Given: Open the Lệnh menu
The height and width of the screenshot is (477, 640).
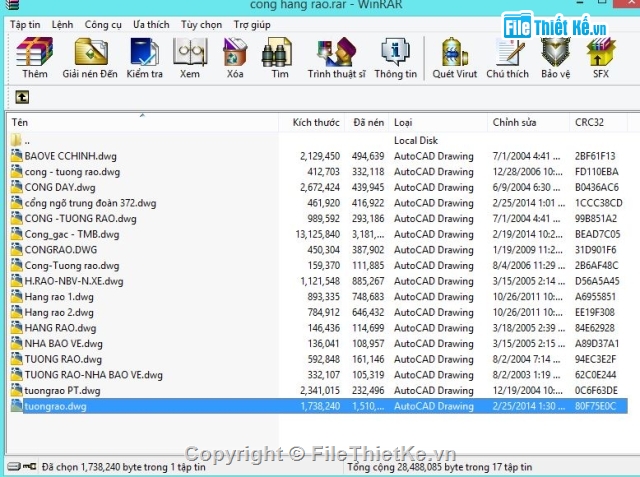Looking at the screenshot, I should tap(62, 25).
